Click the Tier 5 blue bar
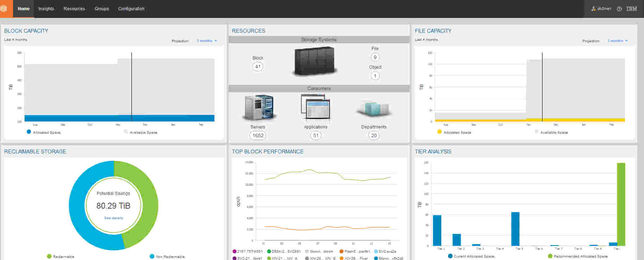The image size is (644, 260). pyautogui.click(x=515, y=229)
